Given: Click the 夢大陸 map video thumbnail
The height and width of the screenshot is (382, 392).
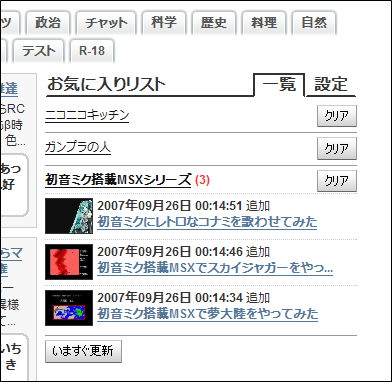Looking at the screenshot, I should tap(69, 308).
